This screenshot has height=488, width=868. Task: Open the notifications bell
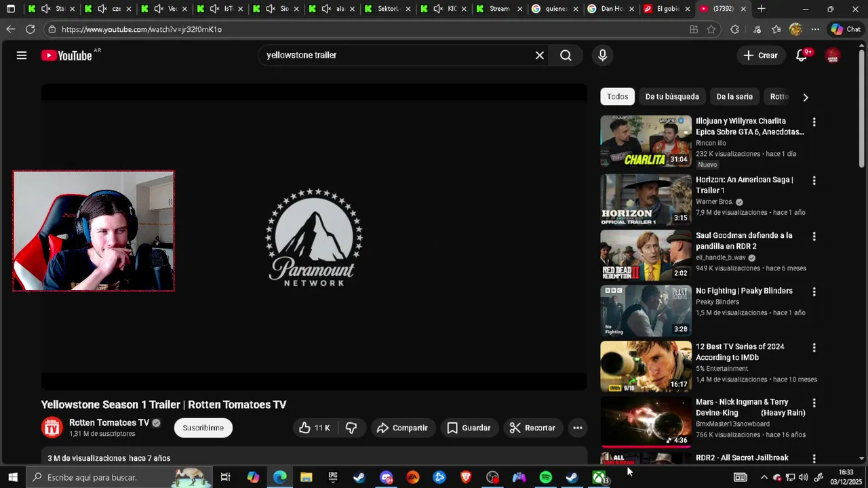pos(802,56)
